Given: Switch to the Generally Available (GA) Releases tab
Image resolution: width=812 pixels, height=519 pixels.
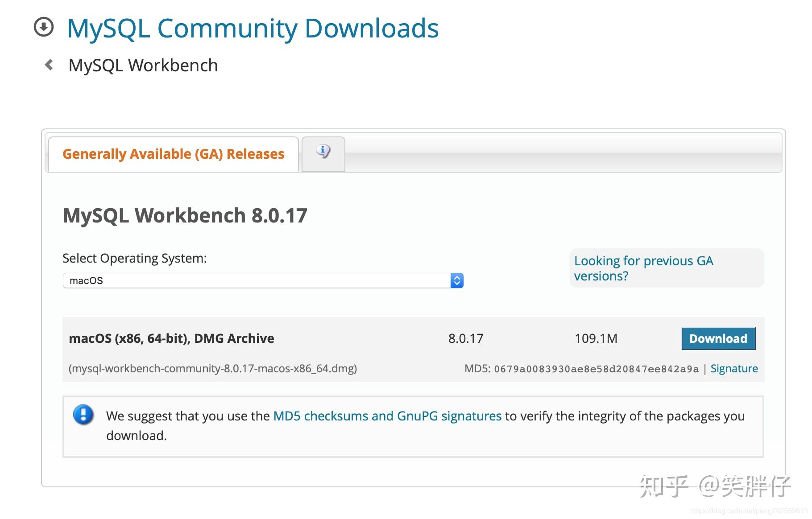Looking at the screenshot, I should click(173, 154).
